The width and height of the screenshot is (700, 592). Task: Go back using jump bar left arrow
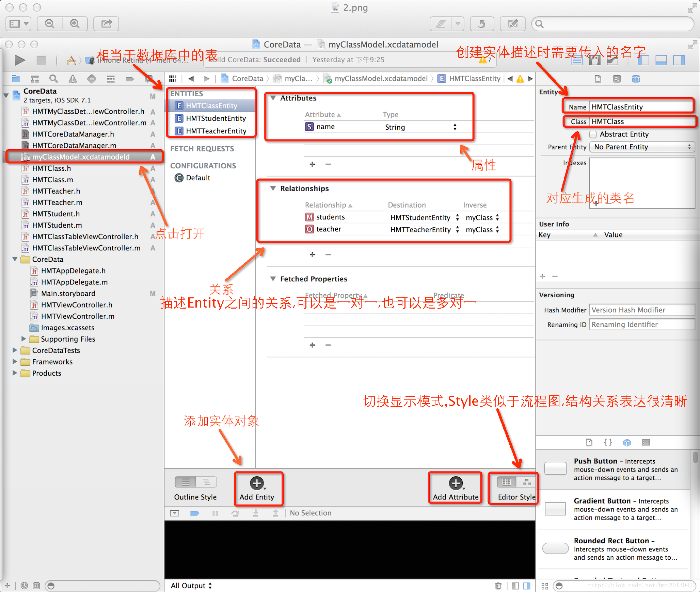pyautogui.click(x=191, y=79)
